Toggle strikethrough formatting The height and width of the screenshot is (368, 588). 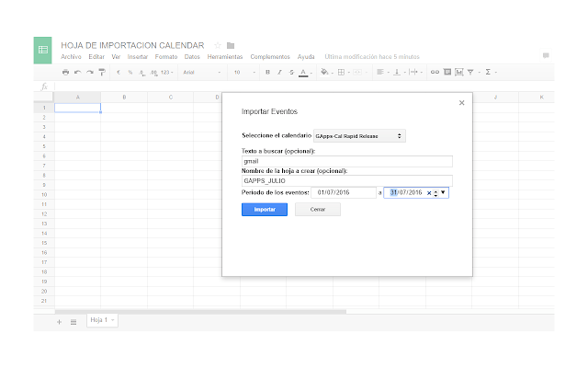pyautogui.click(x=291, y=72)
